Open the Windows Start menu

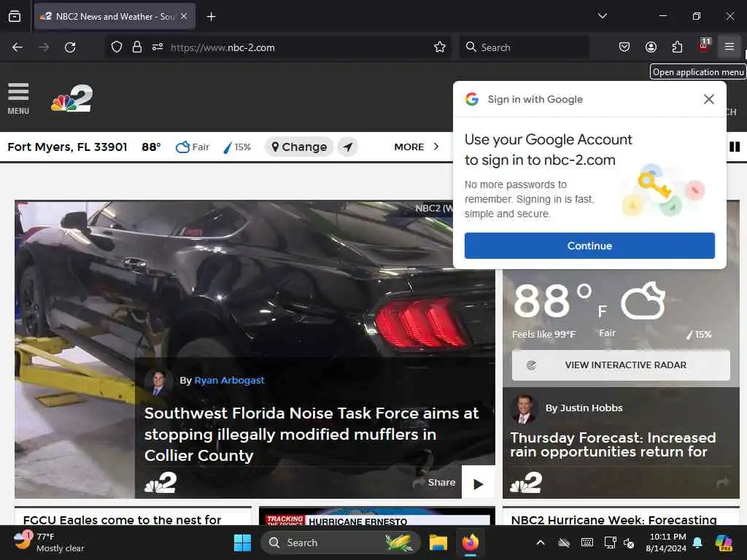(x=242, y=542)
